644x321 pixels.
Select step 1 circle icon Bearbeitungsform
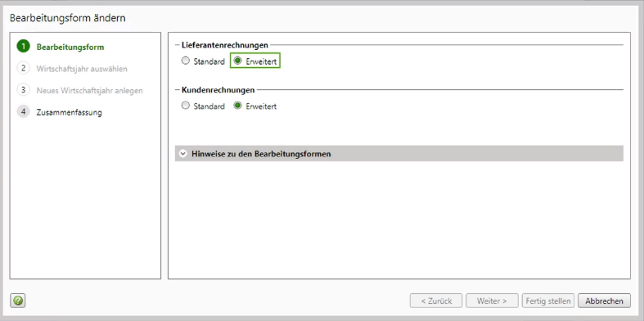point(24,47)
